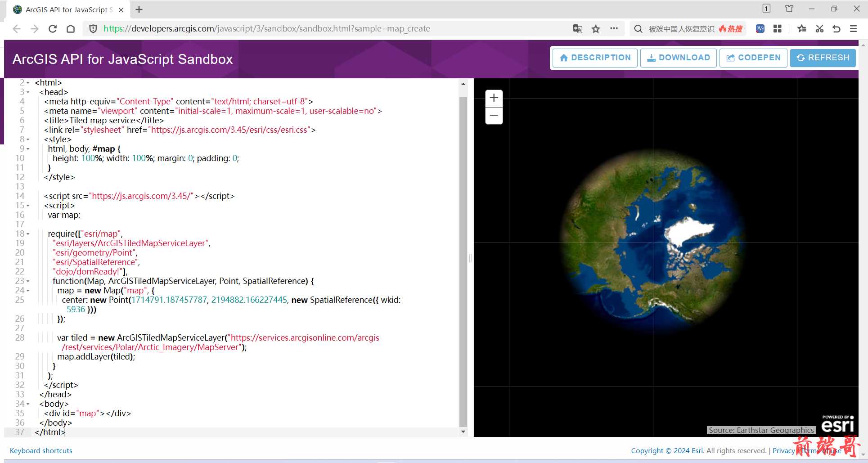Zoom in on the map

click(x=494, y=98)
